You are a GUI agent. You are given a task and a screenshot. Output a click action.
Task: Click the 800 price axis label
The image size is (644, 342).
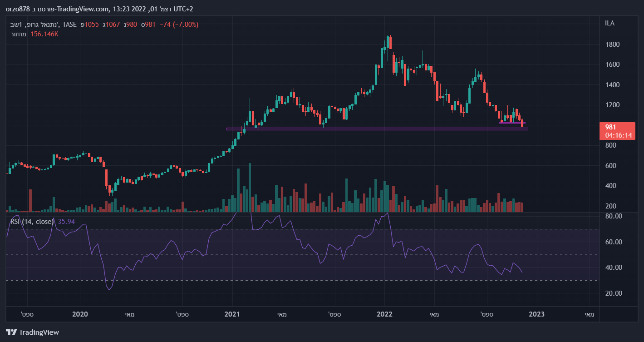coord(610,145)
